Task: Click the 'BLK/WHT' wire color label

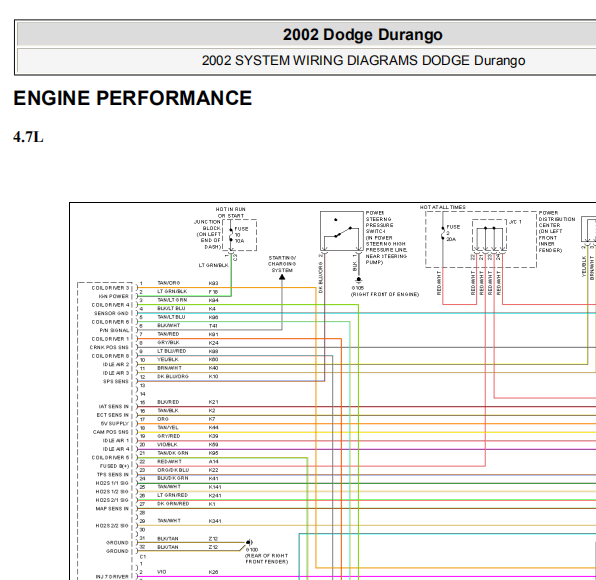Action: 168,326
